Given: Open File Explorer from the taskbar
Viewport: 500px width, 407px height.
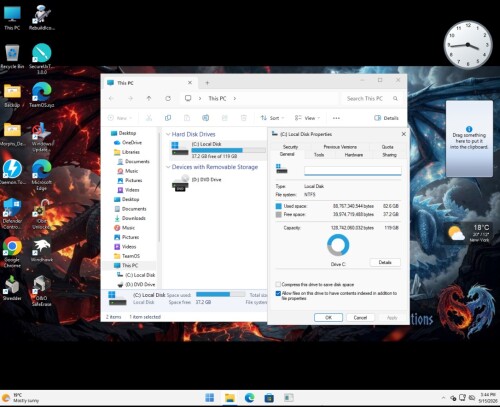Looking at the screenshot, I should (x=230, y=397).
